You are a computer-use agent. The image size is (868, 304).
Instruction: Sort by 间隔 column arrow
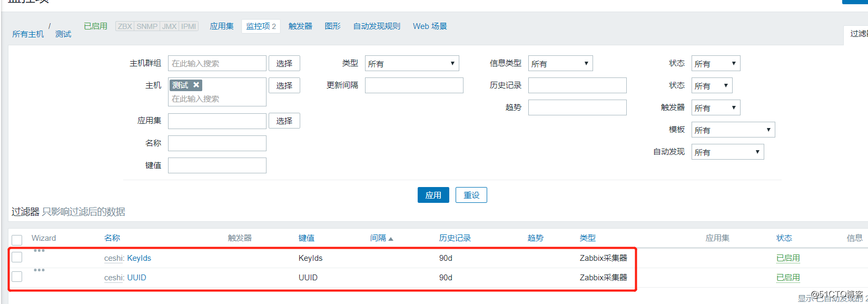391,239
